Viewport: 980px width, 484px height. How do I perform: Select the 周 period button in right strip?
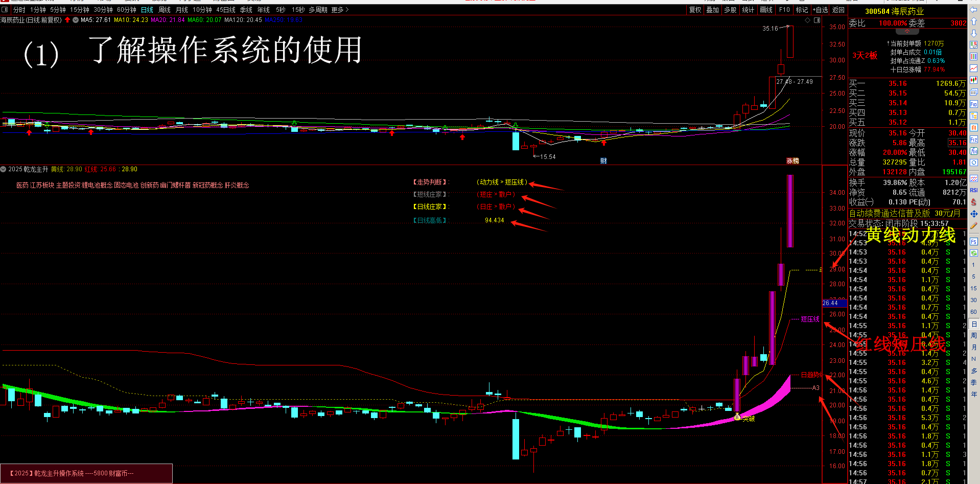point(974,336)
